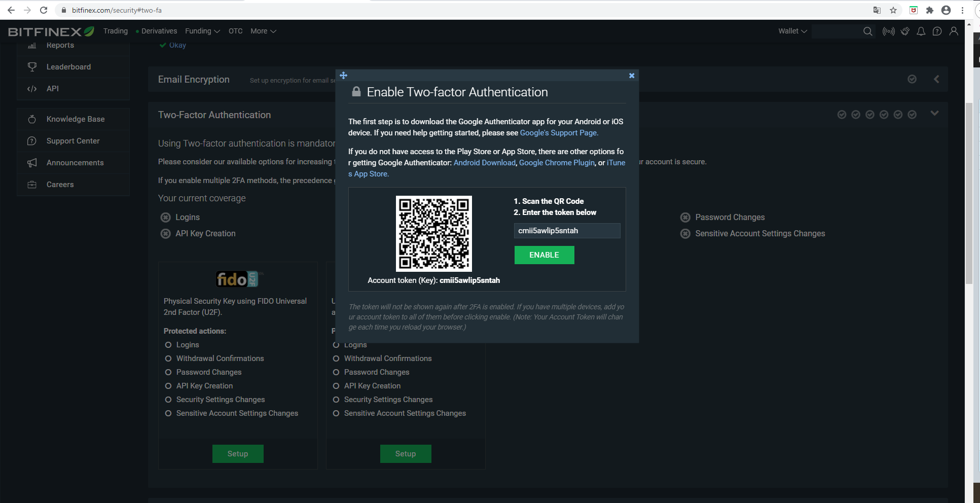Click the brush theme icon in header
This screenshot has width=980, height=503.
tap(905, 31)
